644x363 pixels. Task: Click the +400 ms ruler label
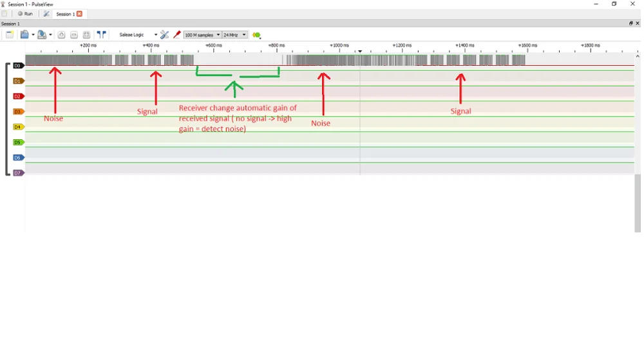point(151,45)
